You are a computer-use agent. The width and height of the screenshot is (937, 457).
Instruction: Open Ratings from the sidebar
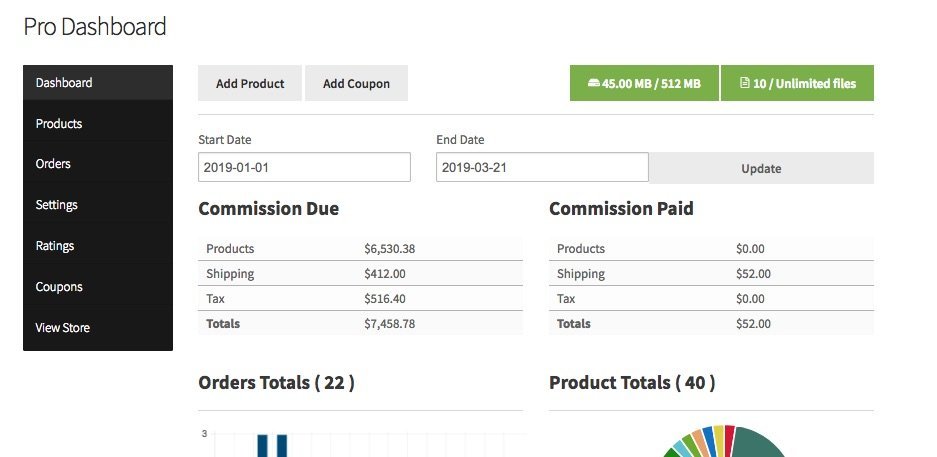tap(98, 246)
